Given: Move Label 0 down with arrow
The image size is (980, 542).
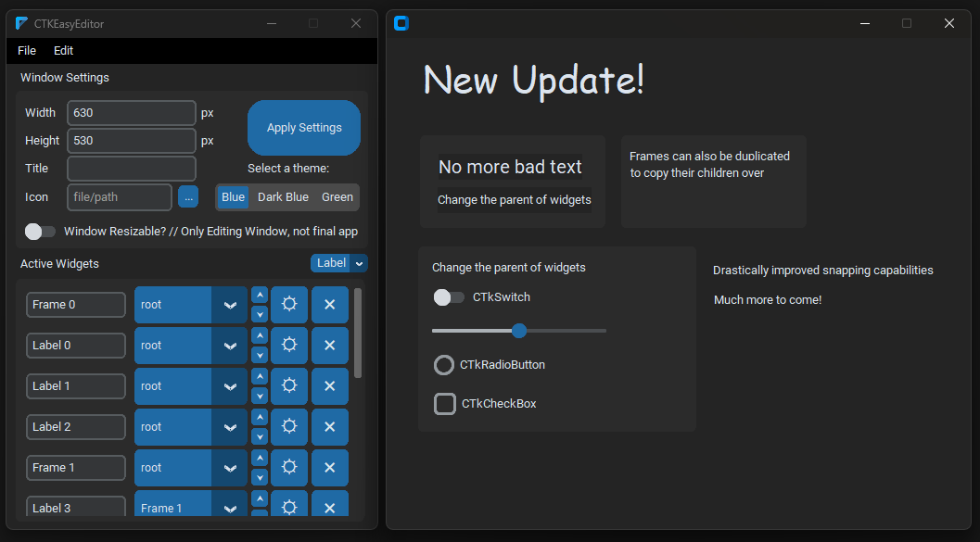Looking at the screenshot, I should (260, 355).
